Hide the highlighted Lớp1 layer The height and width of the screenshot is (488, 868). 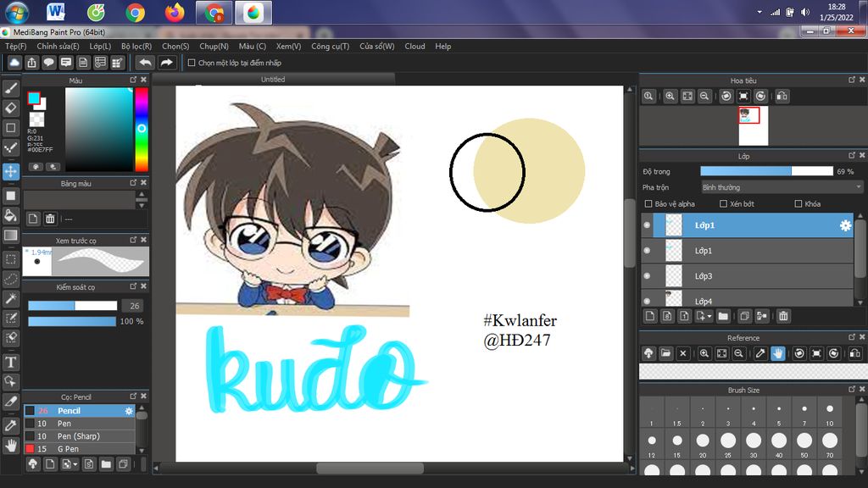pos(647,225)
